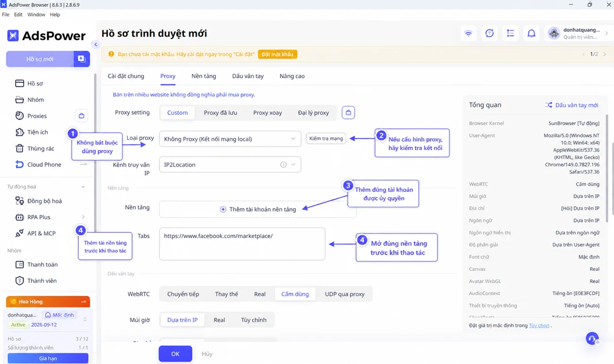Open the File menu
Image resolution: width=614 pixels, height=364 pixels.
point(6,15)
